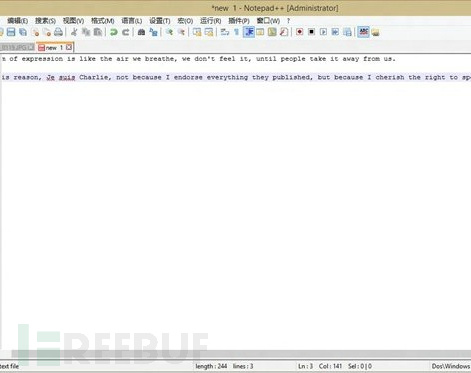471x373 pixels.
Task: Open the 编辑(E) menu
Action: pyautogui.click(x=18, y=21)
